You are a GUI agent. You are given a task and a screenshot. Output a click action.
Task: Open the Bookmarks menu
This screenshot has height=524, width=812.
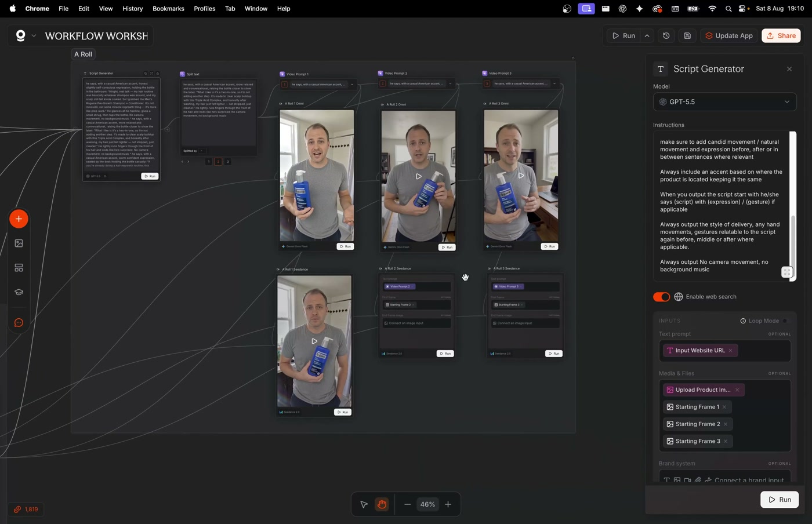(x=168, y=9)
